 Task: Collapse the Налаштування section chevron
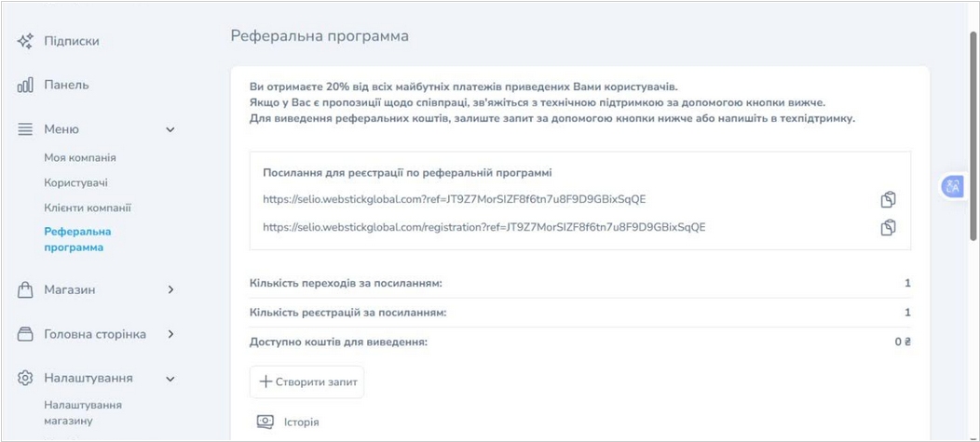[170, 379]
